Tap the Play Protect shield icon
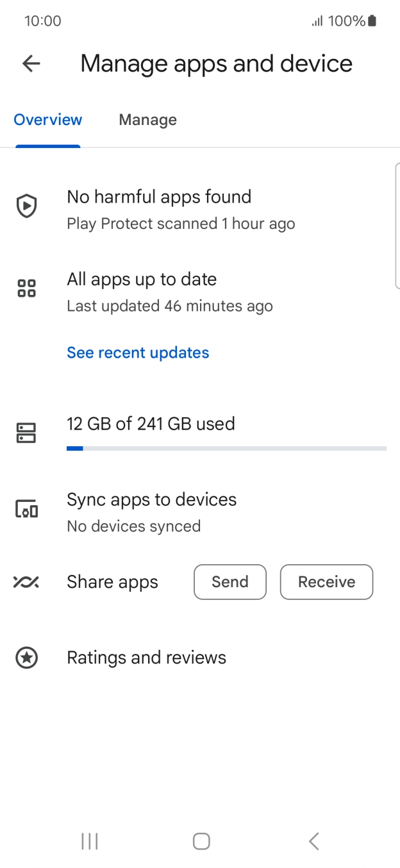The image size is (400, 868). pos(26,206)
